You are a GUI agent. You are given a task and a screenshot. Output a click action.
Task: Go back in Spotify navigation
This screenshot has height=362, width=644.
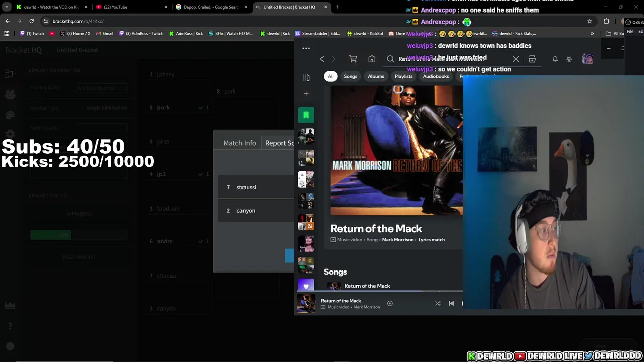coord(322,59)
